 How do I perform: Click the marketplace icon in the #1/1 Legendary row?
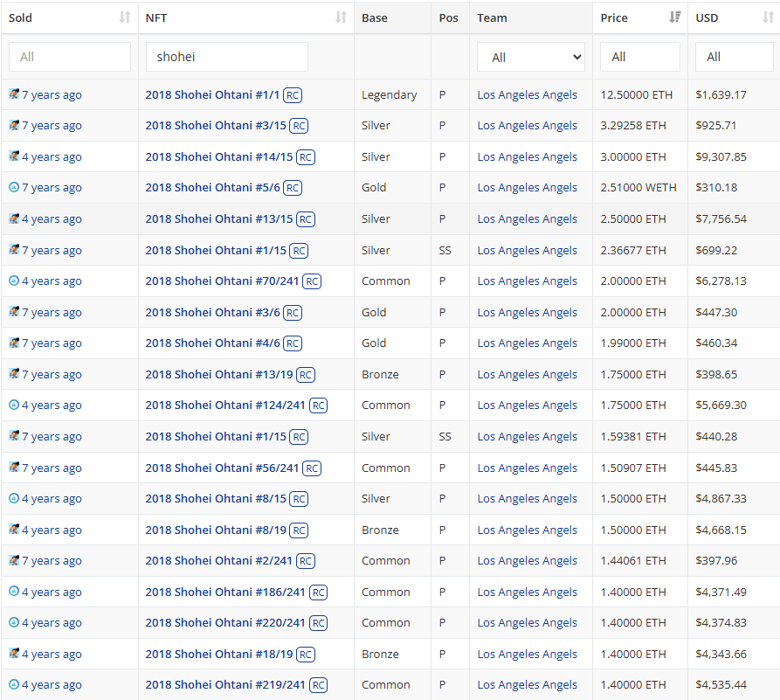pos(14,94)
